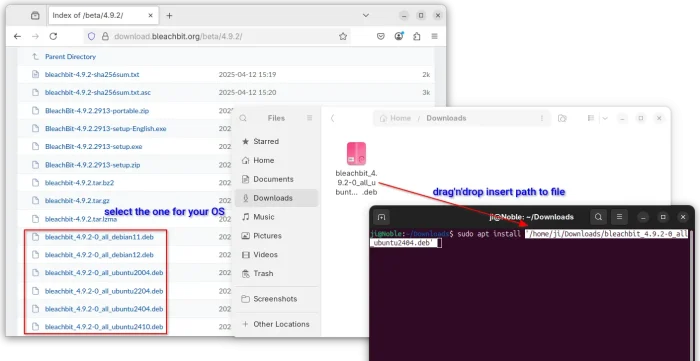Download bleachbit_4.9.2-0_all_debian12.deb
Image resolution: width=700 pixels, height=361 pixels.
(x=99, y=255)
